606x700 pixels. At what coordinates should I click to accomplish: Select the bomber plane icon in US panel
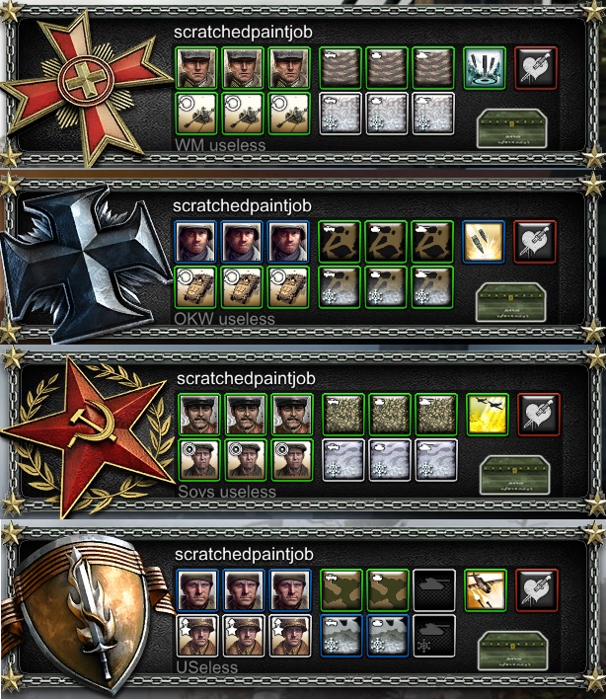[486, 590]
